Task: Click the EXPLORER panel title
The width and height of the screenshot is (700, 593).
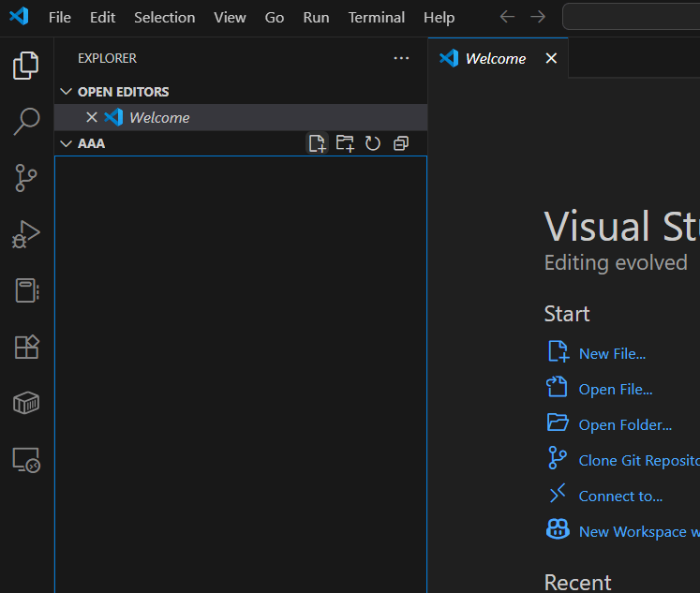Action: 107,58
